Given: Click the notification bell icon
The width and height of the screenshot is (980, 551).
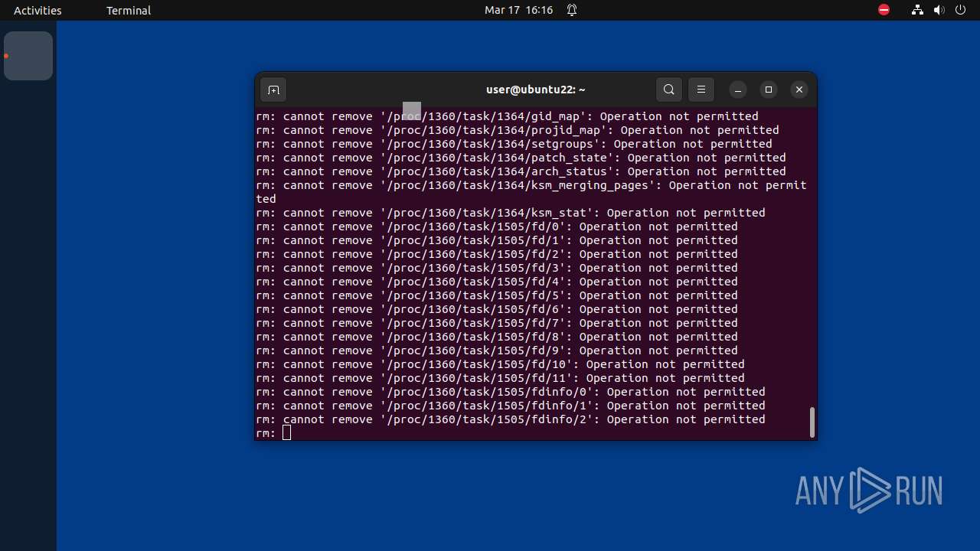Looking at the screenshot, I should pyautogui.click(x=572, y=10).
